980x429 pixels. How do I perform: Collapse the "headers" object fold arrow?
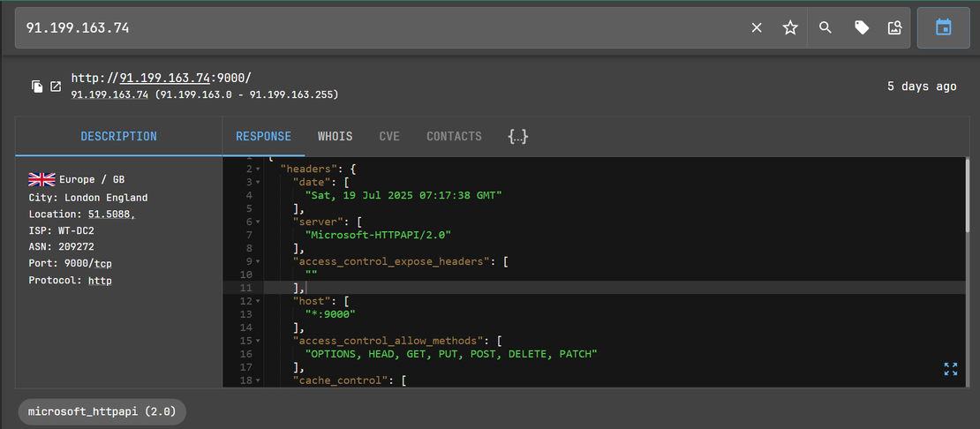258,169
